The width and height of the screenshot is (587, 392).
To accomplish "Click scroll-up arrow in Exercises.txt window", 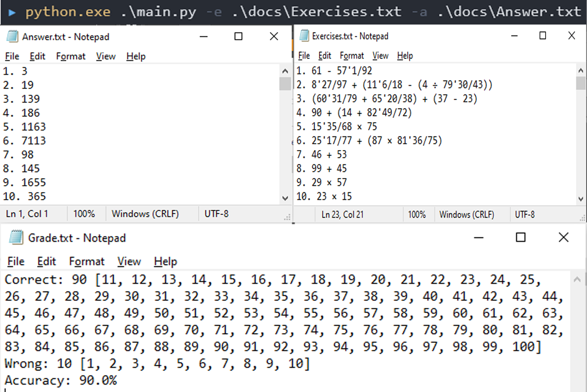I will click(580, 71).
